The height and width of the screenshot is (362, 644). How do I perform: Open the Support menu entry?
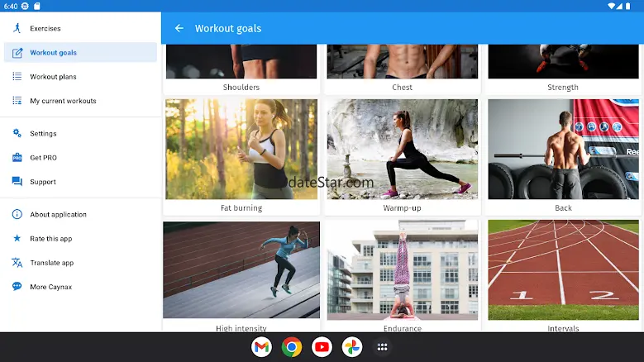pos(80,181)
